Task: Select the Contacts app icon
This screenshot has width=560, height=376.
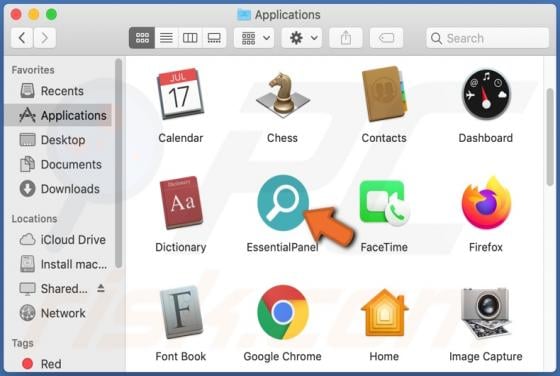Action: point(384,94)
